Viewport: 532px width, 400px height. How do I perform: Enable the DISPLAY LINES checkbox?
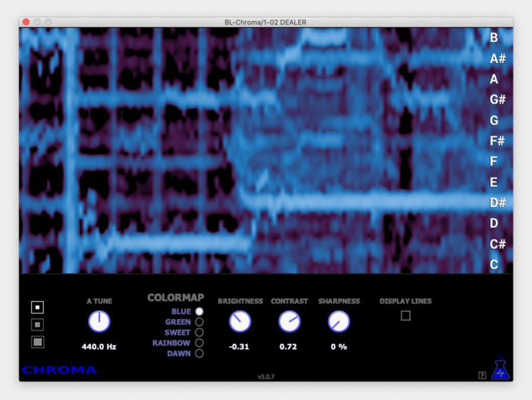(x=405, y=315)
